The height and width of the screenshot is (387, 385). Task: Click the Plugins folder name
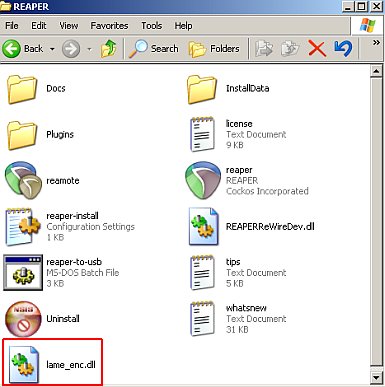tap(60, 134)
